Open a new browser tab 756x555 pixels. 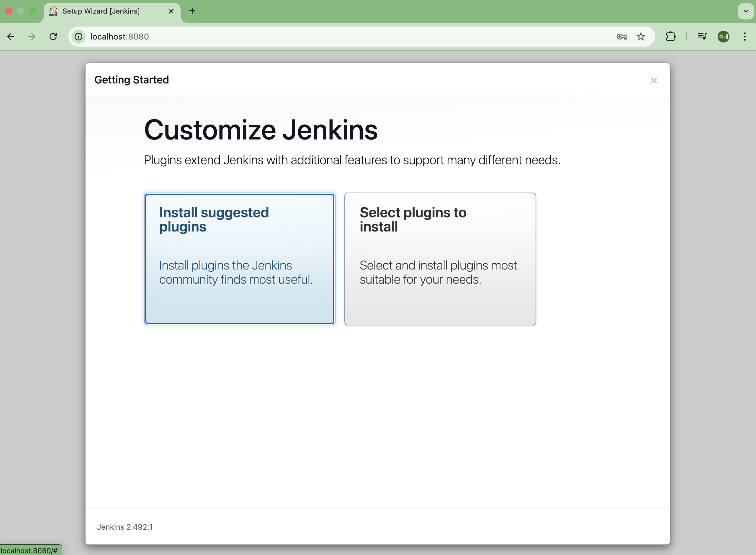192,11
